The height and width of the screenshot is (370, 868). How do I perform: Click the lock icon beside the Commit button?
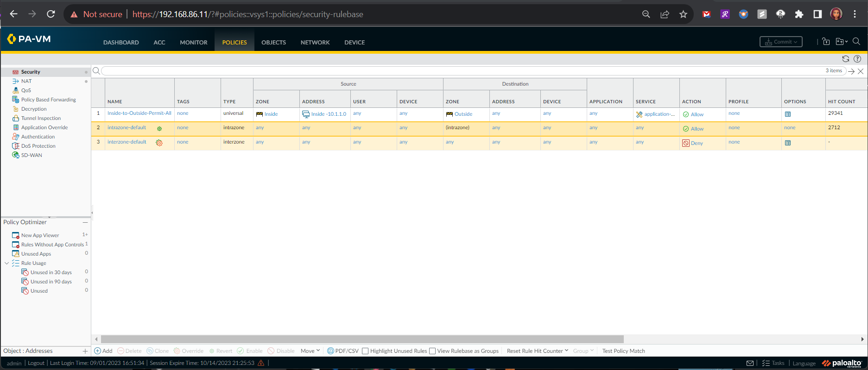click(826, 42)
